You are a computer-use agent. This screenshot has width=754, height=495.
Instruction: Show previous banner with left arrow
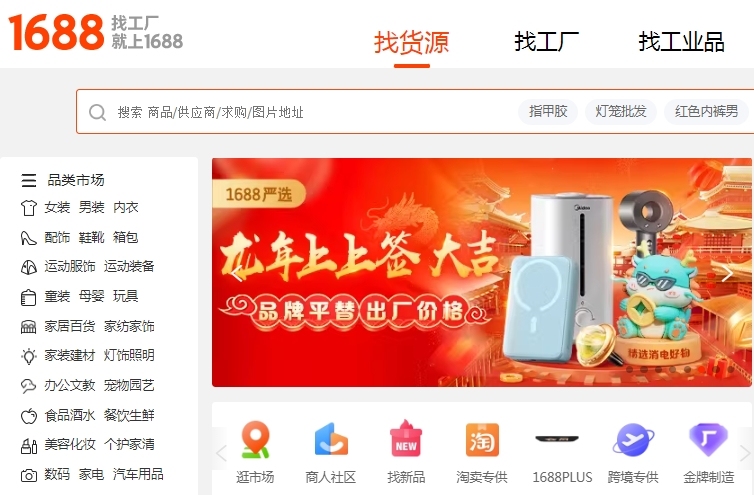click(237, 273)
